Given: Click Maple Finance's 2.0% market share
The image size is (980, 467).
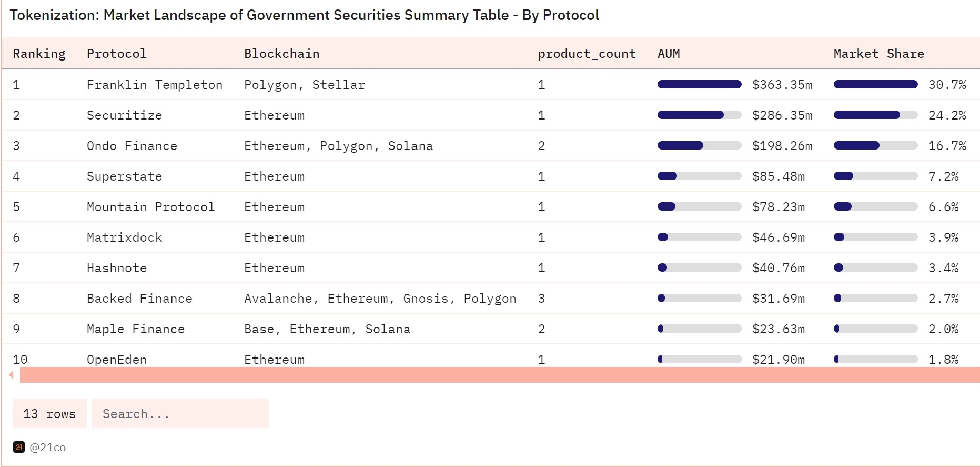Looking at the screenshot, I should click(943, 329).
